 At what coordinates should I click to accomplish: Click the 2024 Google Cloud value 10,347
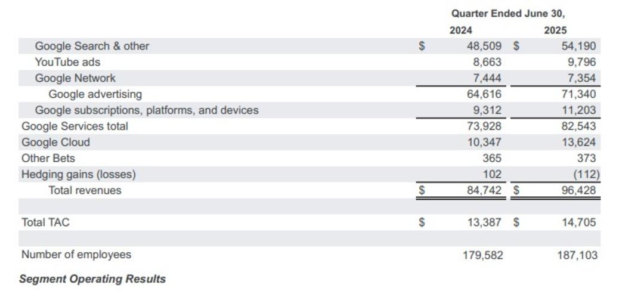(x=484, y=142)
